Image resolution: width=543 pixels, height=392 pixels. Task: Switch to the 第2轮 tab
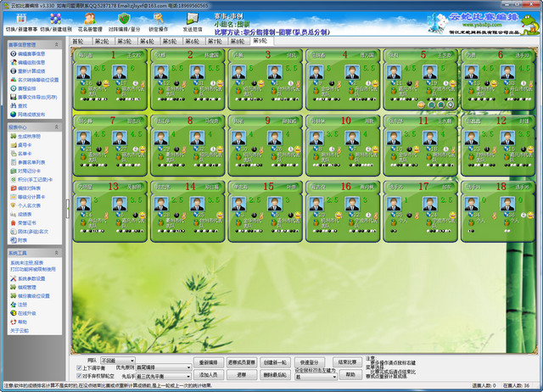103,42
